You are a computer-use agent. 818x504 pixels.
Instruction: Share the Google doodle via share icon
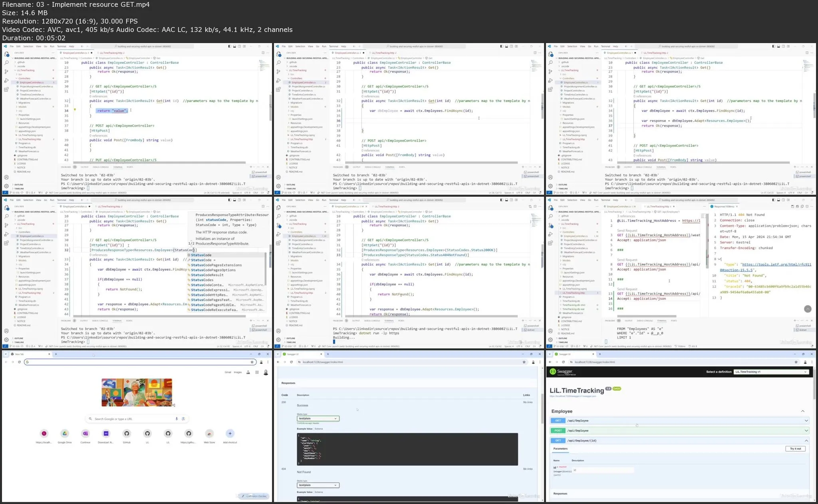coord(174,405)
